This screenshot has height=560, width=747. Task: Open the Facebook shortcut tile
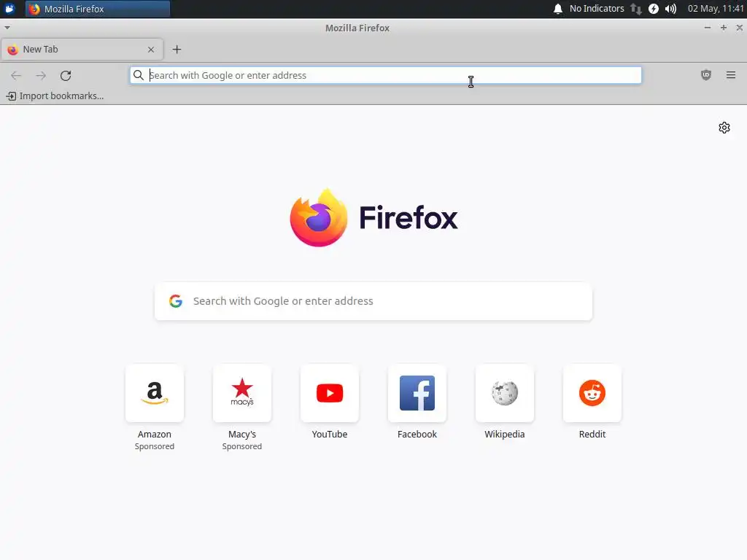[417, 393]
